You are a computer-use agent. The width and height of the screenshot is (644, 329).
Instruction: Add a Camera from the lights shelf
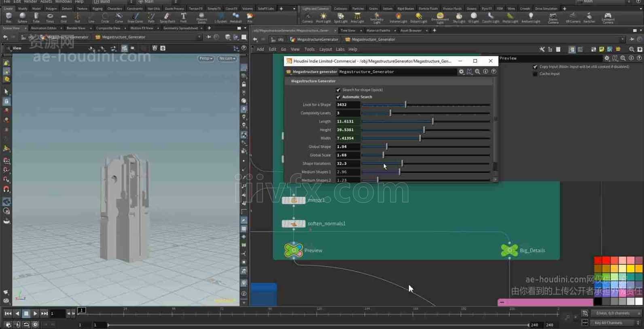pos(307,17)
